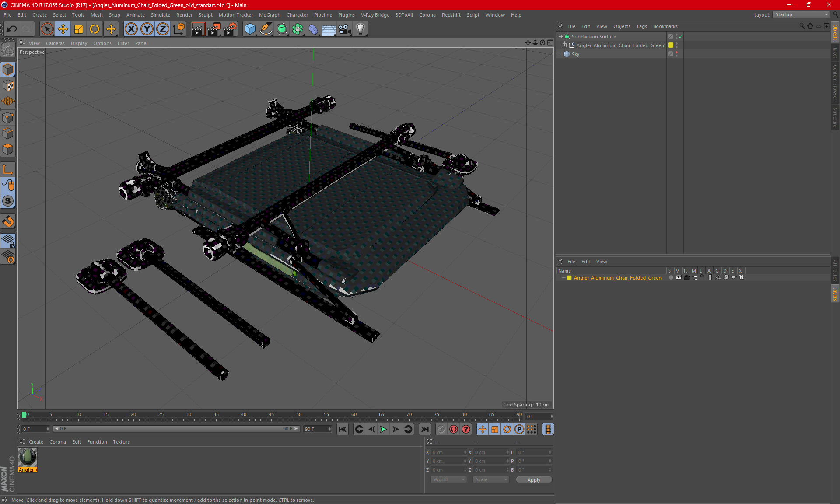Click the Apply button

click(534, 480)
